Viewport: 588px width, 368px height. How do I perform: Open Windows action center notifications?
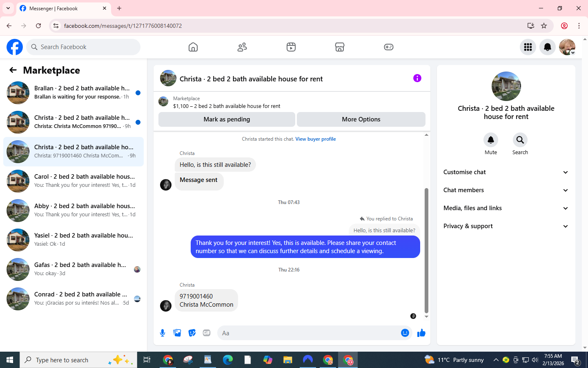tap(576, 360)
